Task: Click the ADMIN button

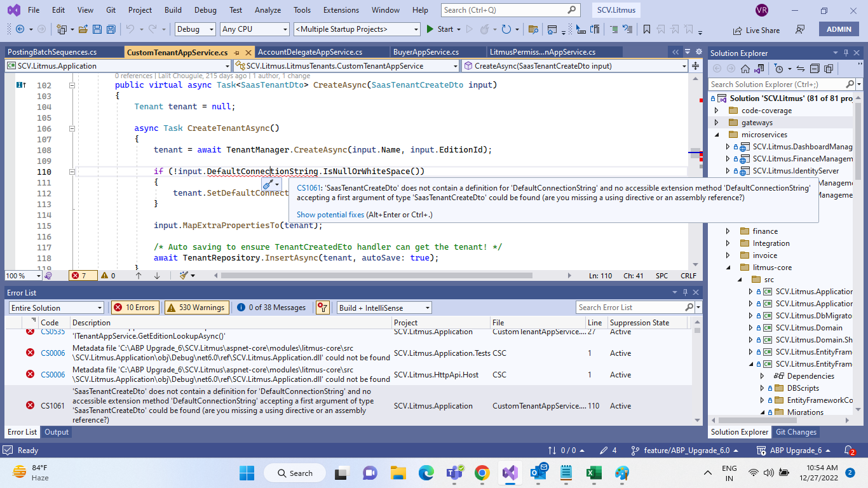Action: point(839,29)
